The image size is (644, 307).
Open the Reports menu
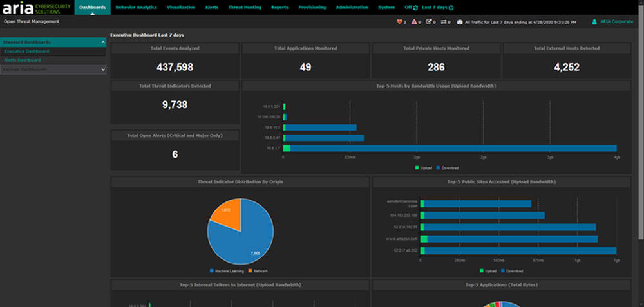[x=279, y=7]
